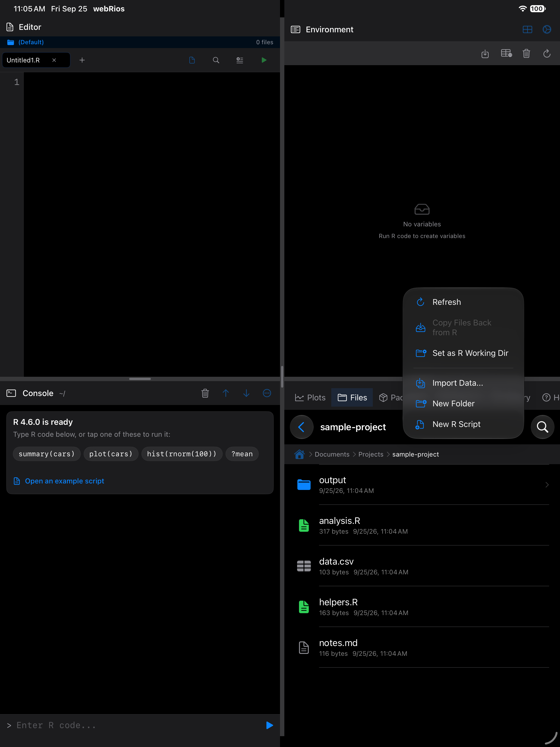Select the Files tab
560x747 pixels.
(352, 397)
